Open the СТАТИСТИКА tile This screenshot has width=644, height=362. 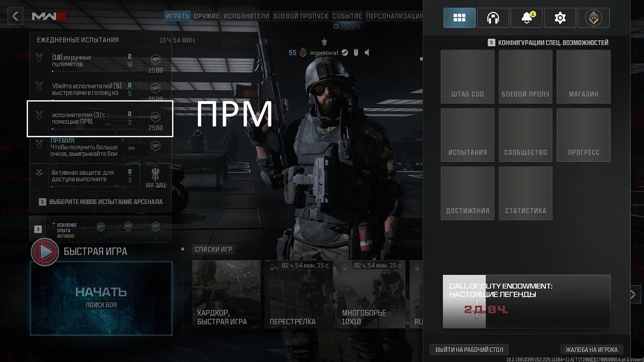(x=525, y=193)
